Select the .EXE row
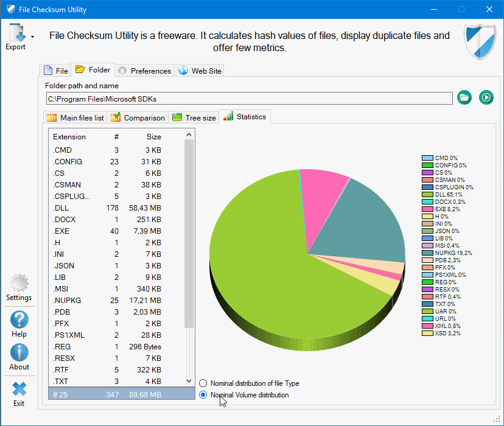The image size is (504, 426). click(x=117, y=231)
